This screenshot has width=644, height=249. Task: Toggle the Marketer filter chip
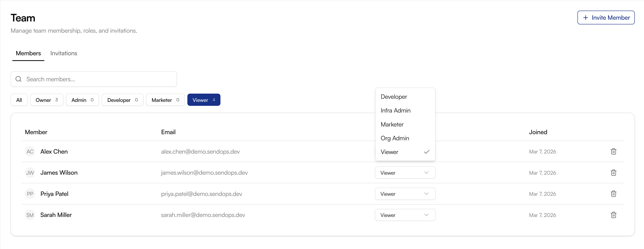165,100
